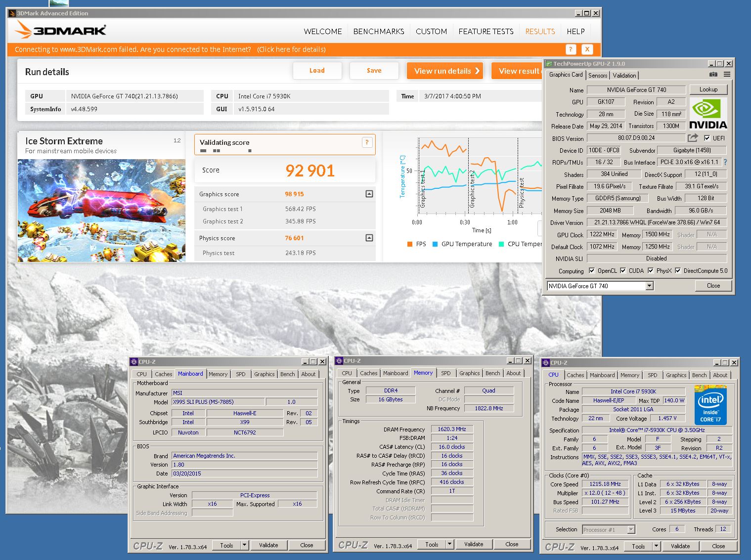Click Close in the CPU tab CPU-Z window
751x560 pixels.
pos(718,546)
